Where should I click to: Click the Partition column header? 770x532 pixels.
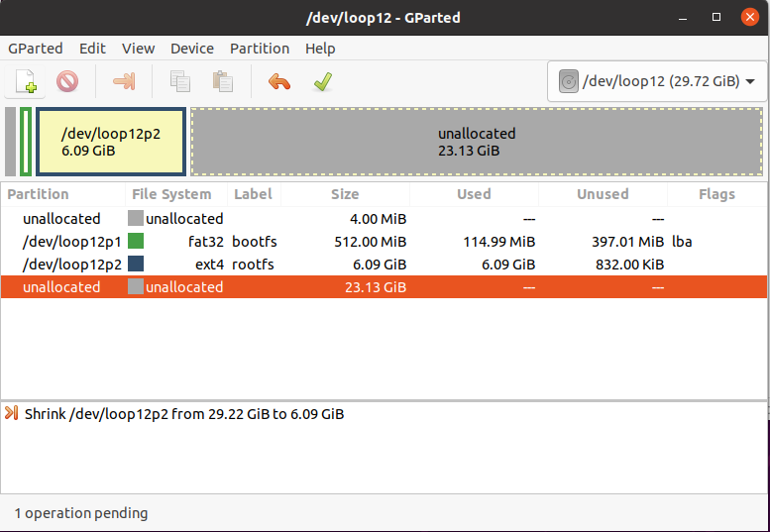pyautogui.click(x=62, y=194)
